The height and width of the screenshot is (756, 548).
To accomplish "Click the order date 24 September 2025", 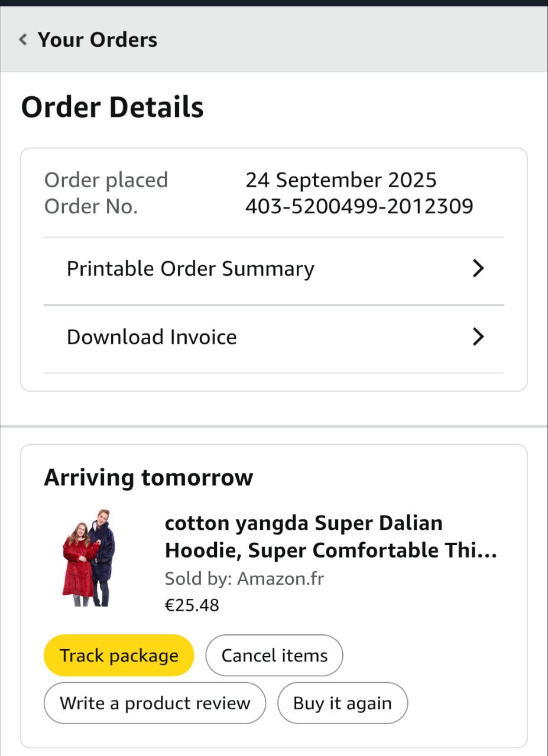I will [341, 180].
